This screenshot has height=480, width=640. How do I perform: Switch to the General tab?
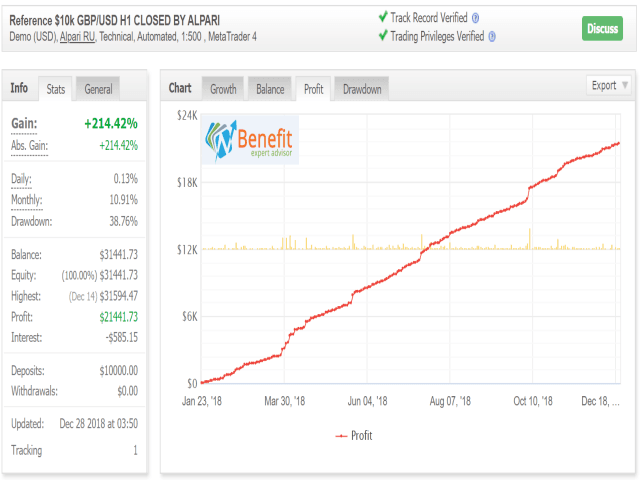[98, 89]
